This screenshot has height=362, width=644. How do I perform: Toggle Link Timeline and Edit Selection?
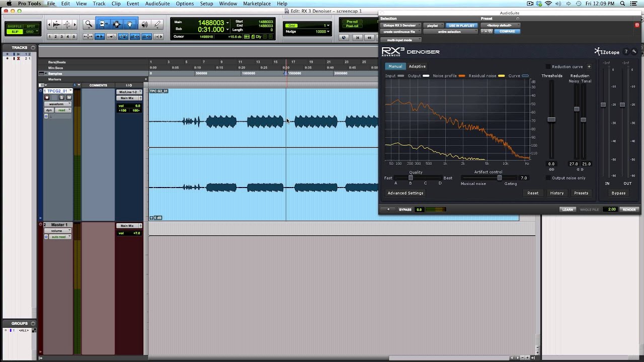[135, 37]
